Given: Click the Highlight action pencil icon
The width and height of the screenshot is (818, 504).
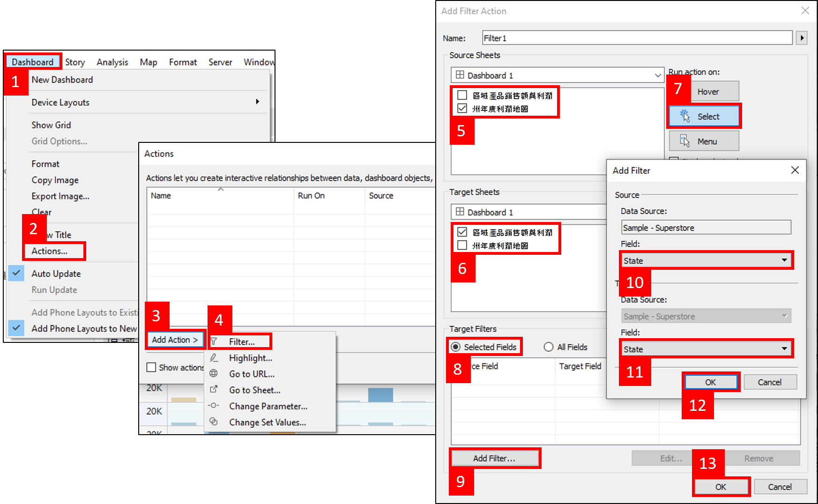Looking at the screenshot, I should pyautogui.click(x=214, y=358).
